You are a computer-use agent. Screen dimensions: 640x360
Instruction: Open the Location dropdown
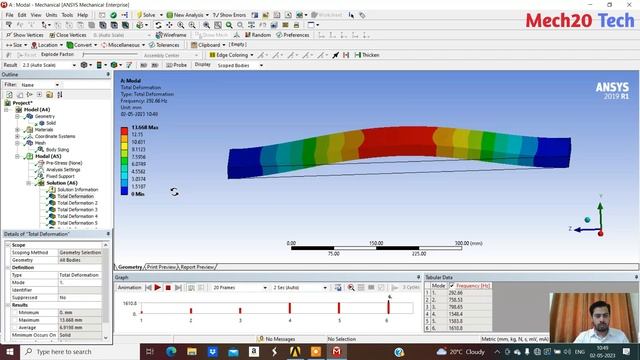(x=47, y=45)
